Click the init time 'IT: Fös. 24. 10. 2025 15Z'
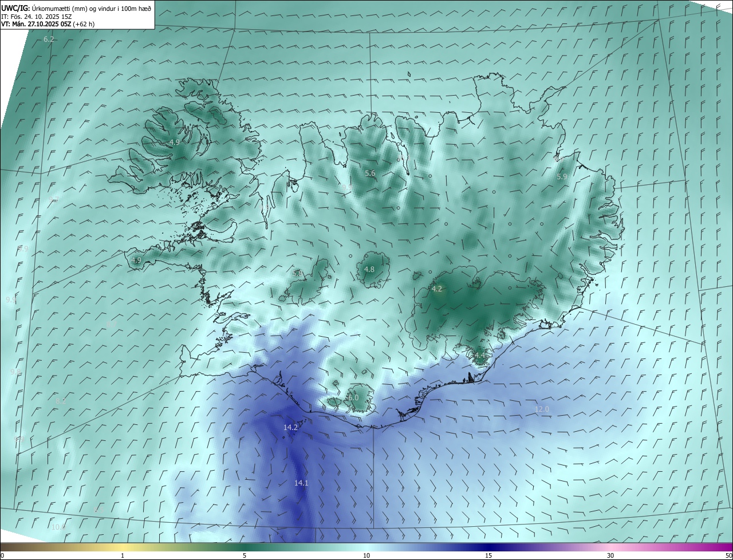The height and width of the screenshot is (560, 733). click(36, 16)
